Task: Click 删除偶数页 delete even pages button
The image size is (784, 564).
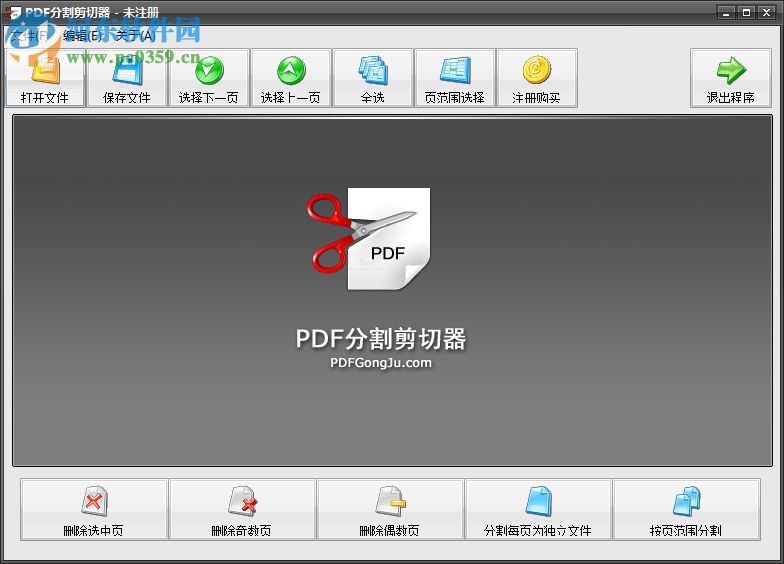Action: tap(390, 510)
